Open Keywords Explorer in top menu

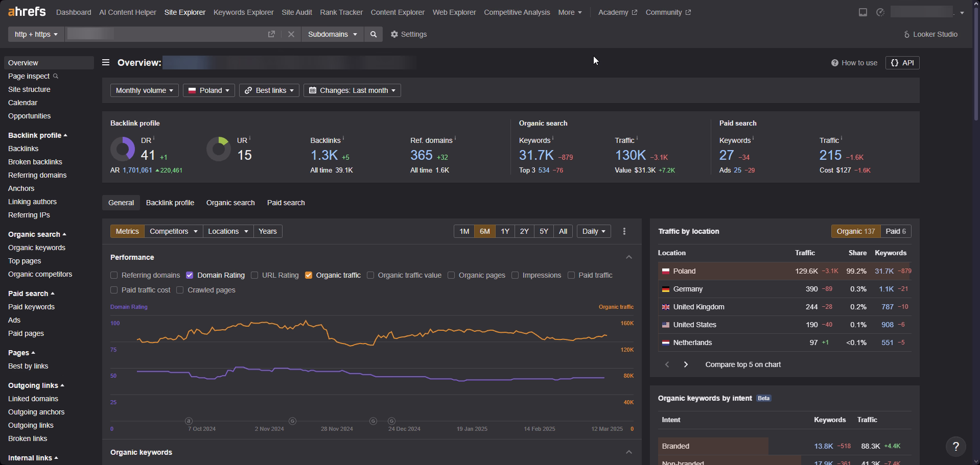(243, 12)
